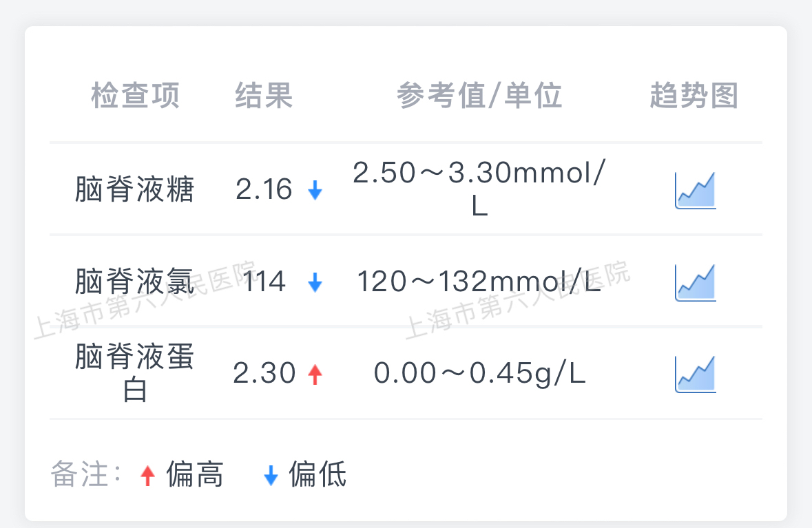Image resolution: width=812 pixels, height=528 pixels.
Task: Click the blue 偏低 legend arrow
Action: 271,475
